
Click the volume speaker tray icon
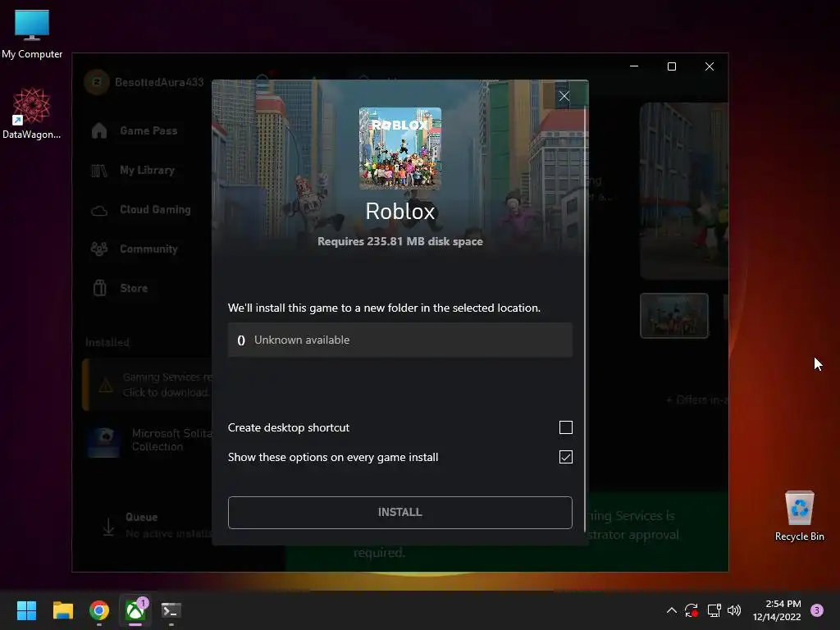[734, 610]
